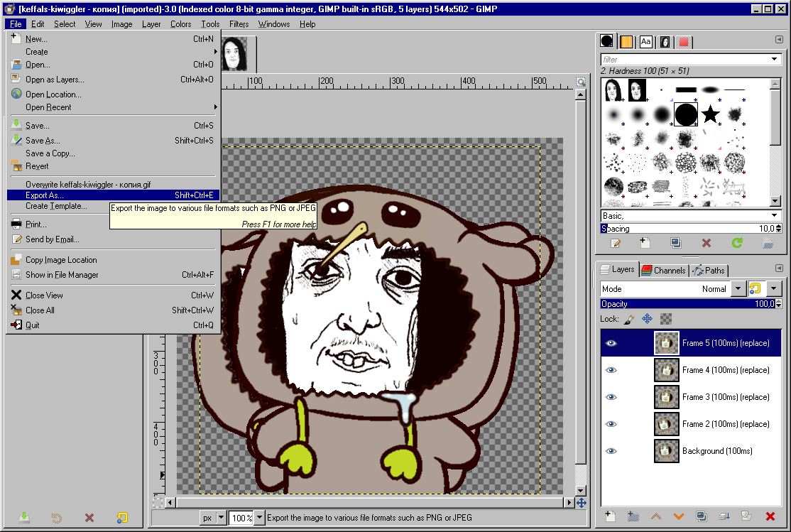
Task: Click the New brush icon
Action: pyautogui.click(x=645, y=244)
